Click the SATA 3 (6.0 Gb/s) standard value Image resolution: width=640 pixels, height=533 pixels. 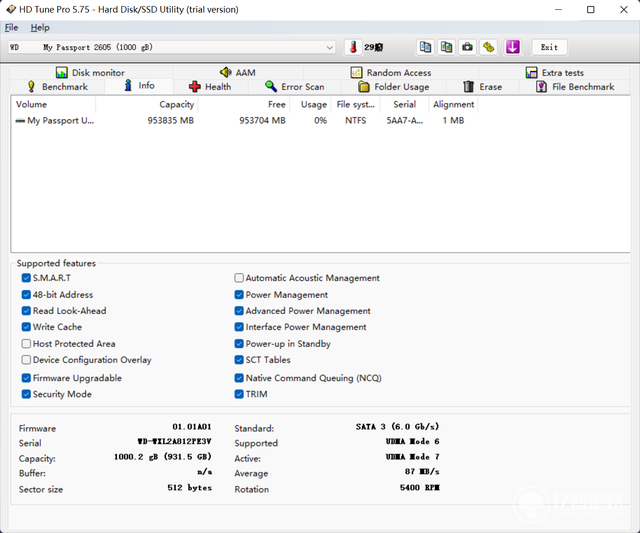pos(398,427)
